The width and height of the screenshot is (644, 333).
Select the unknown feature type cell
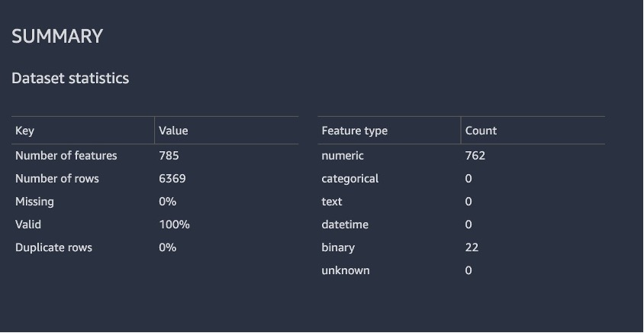(x=346, y=270)
